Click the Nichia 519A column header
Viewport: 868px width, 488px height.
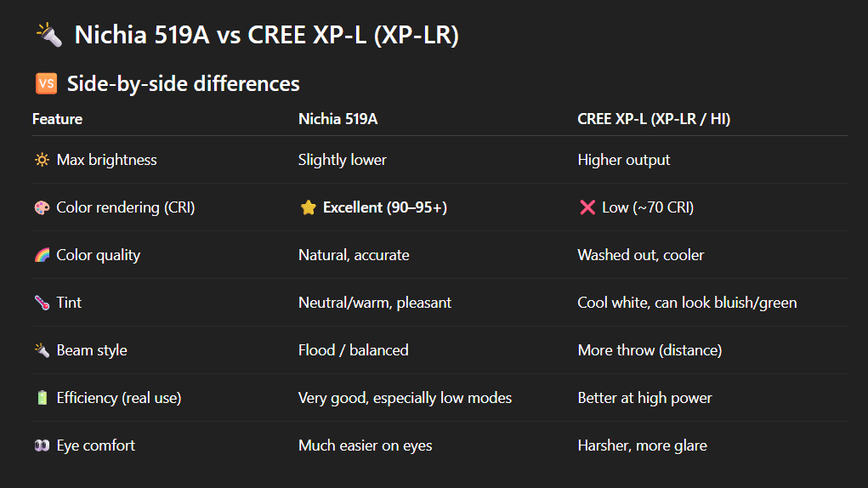click(338, 119)
